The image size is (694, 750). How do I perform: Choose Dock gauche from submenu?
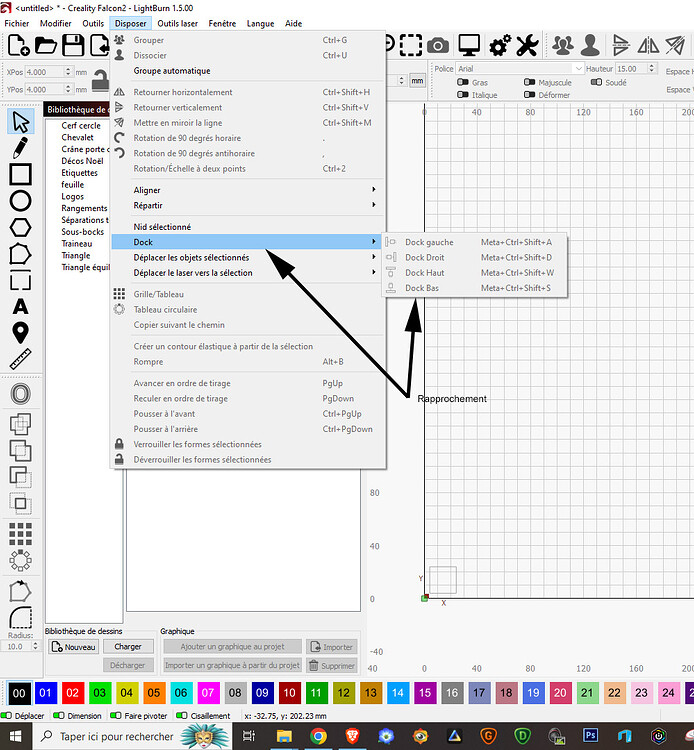(x=474, y=242)
